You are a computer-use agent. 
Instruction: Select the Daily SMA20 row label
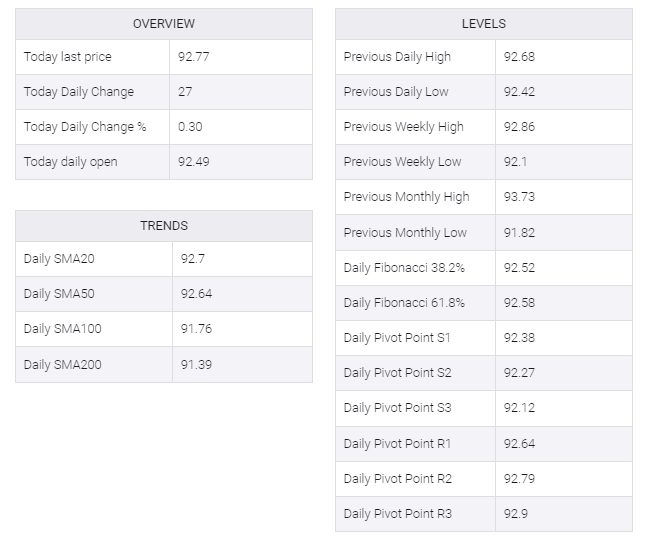(x=59, y=259)
